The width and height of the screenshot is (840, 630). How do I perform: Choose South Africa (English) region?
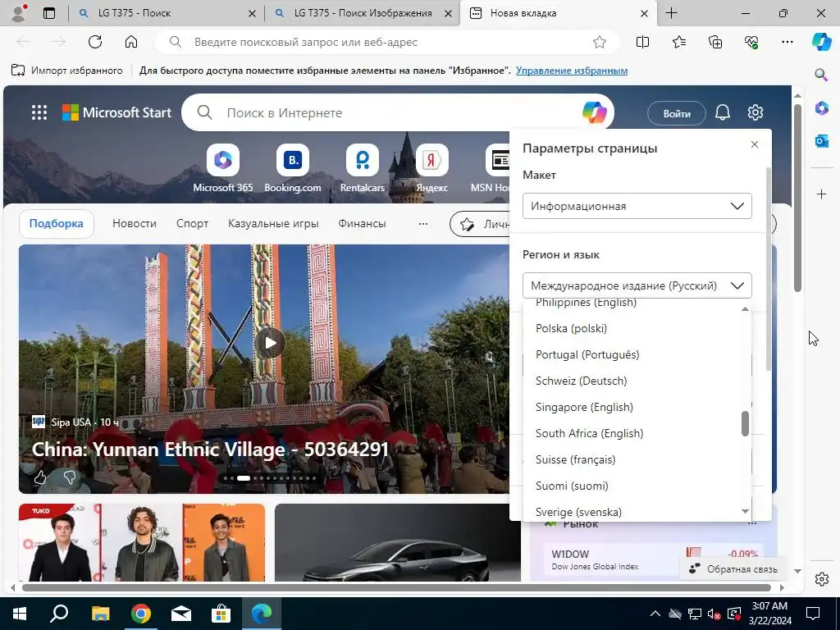[x=633, y=433]
